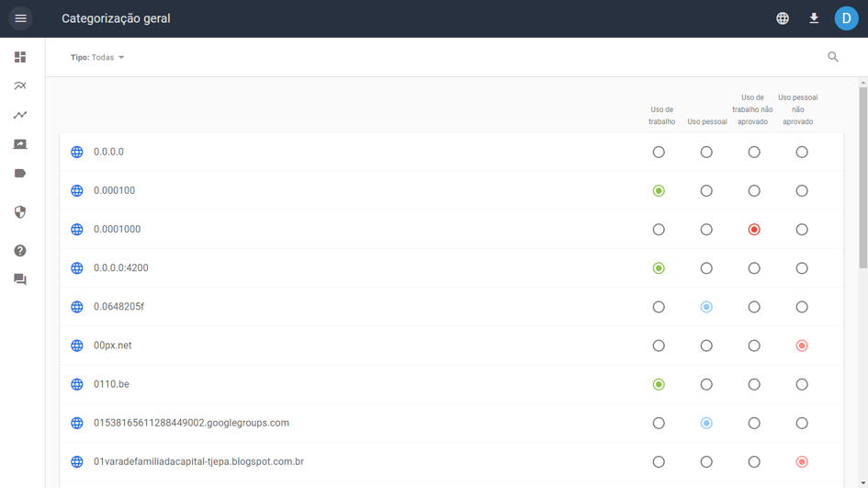Screen dimensions: 868x488
Task: Click the 01varadefamiliadacapital-tjepa.blogspot.com.br entry
Action: coord(198,462)
